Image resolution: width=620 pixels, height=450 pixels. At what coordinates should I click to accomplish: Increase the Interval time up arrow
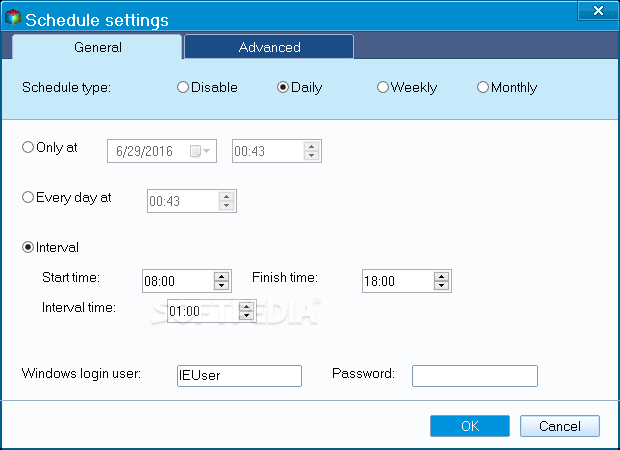pos(246,307)
